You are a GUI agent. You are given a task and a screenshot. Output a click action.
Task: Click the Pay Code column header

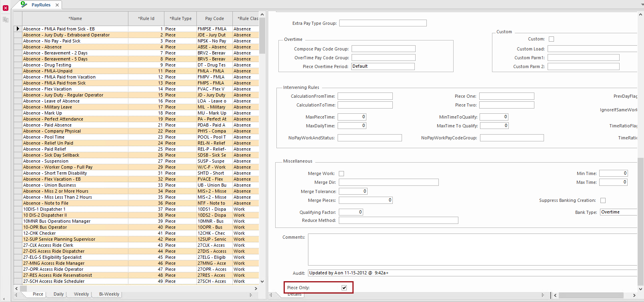(x=214, y=18)
